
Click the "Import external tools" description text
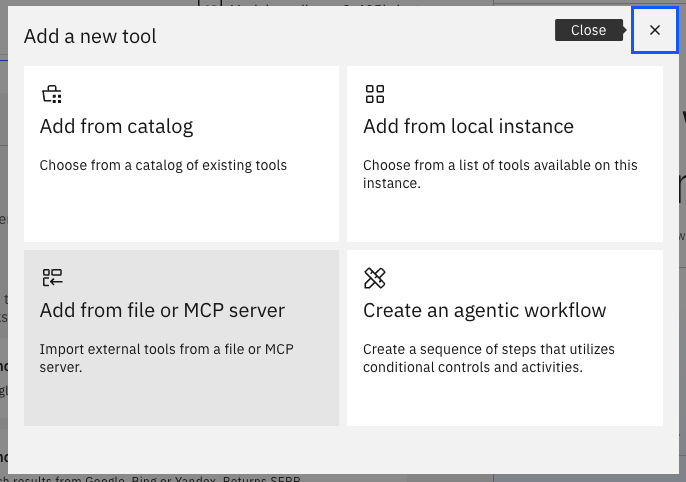(166, 358)
